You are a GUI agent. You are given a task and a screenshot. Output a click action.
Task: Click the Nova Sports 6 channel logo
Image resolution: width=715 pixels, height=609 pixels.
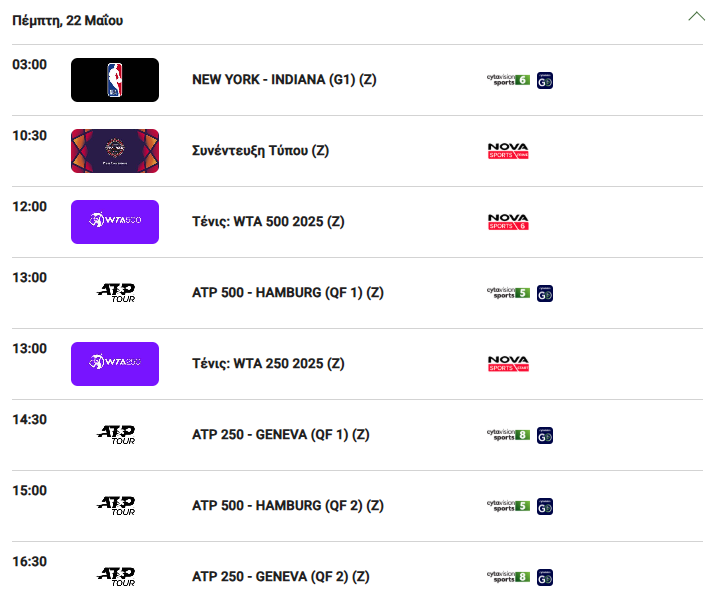(508, 222)
